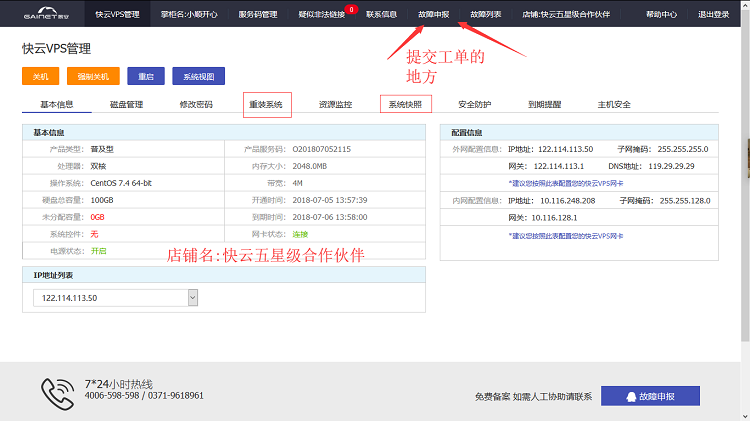Viewport: 750px width, 421px height.
Task: Click the 快云VPS管理 page heading
Action: point(56,48)
